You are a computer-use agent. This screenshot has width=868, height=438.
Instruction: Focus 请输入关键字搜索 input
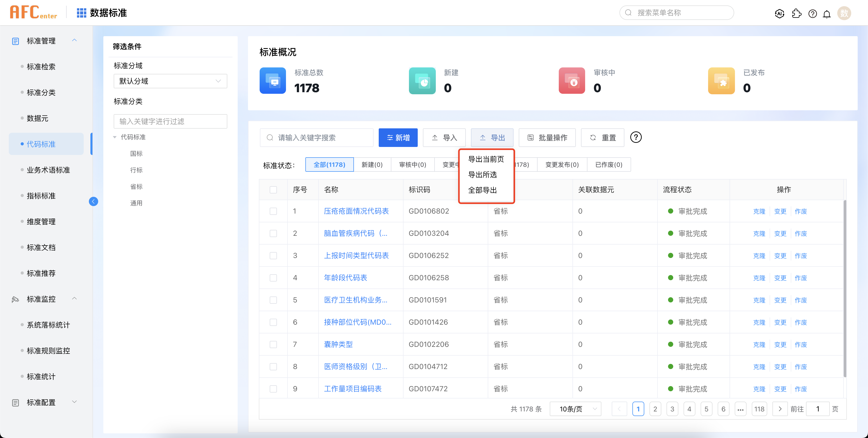tap(316, 137)
